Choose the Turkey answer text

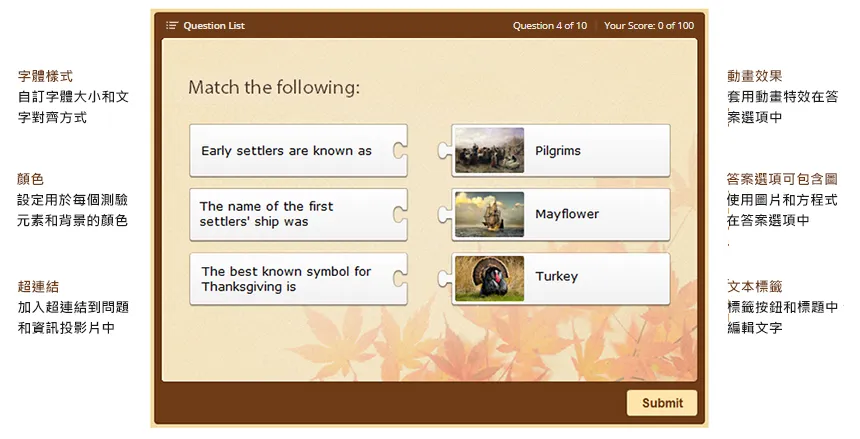pyautogui.click(x=556, y=277)
